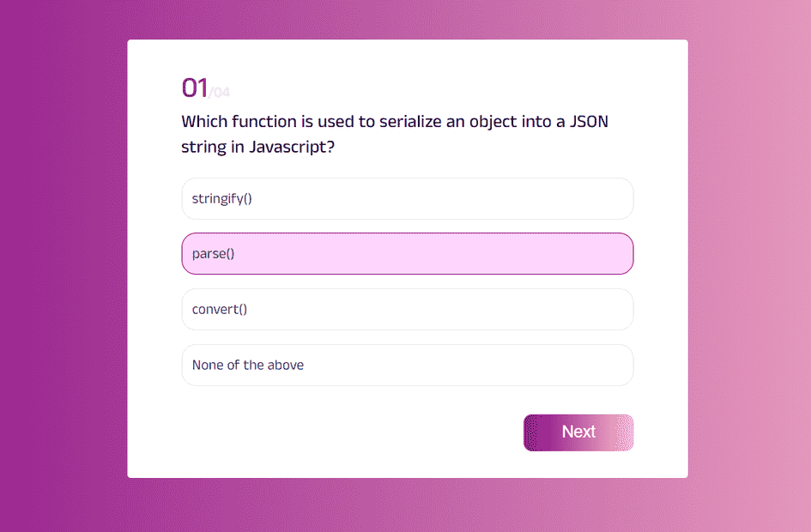Click empty area right of convert() text
The width and height of the screenshot is (811, 532).
click(x=439, y=309)
